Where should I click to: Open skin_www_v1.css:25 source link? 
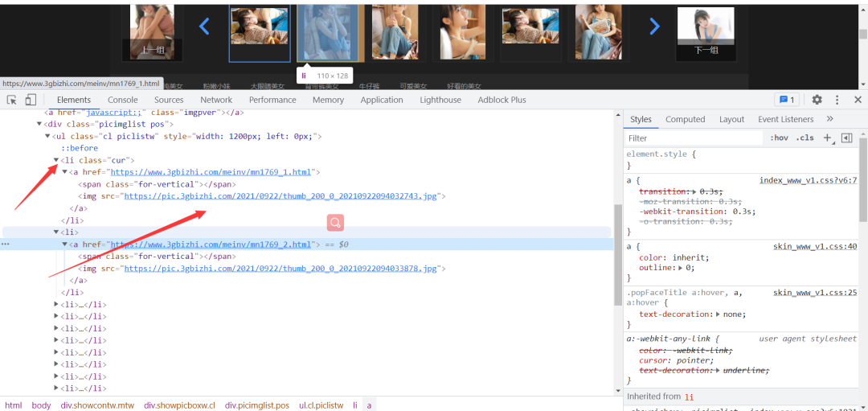point(815,292)
